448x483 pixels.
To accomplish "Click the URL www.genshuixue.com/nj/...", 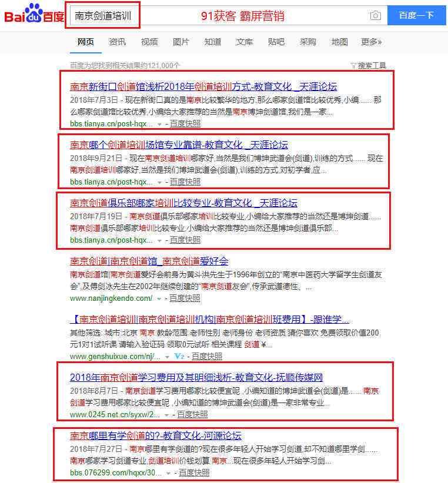I will (115, 357).
